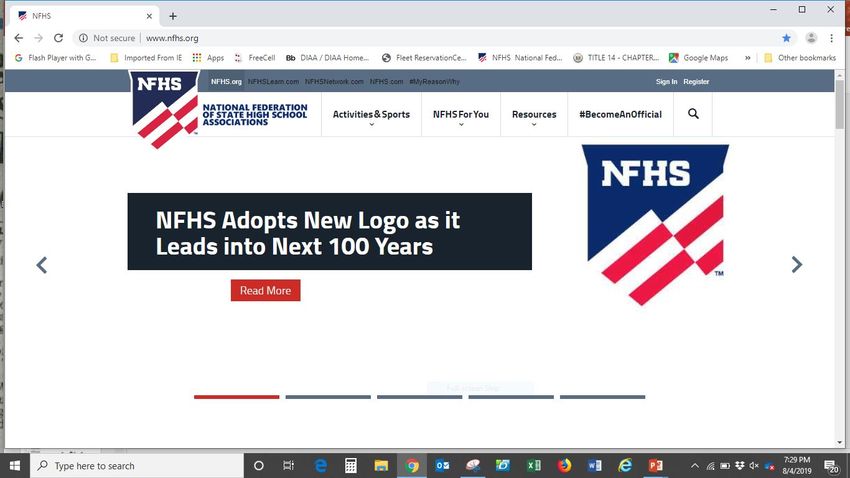850x478 pixels.
Task: Open the Chrome profile avatar
Action: (811, 38)
